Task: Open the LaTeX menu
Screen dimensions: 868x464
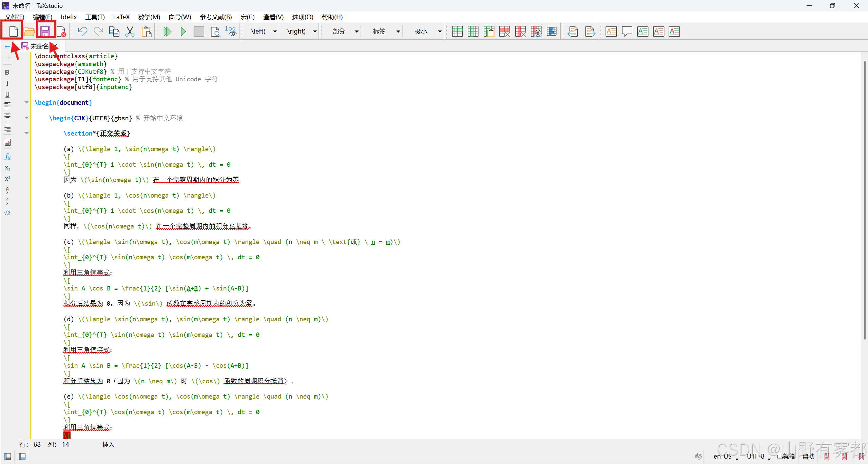Action: coord(121,17)
